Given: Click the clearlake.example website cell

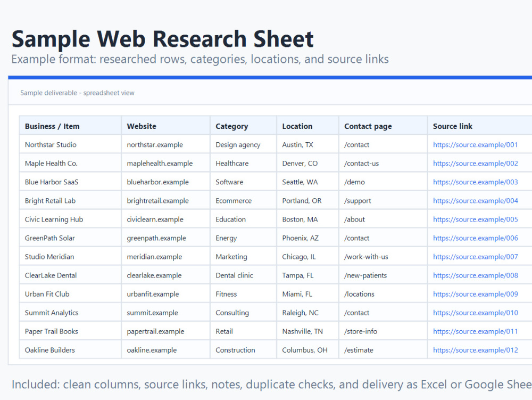Looking at the screenshot, I should click(165, 275).
